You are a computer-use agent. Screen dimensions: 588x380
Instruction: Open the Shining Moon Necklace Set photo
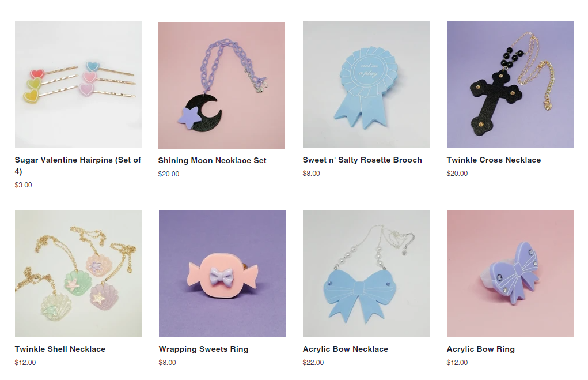tap(222, 85)
